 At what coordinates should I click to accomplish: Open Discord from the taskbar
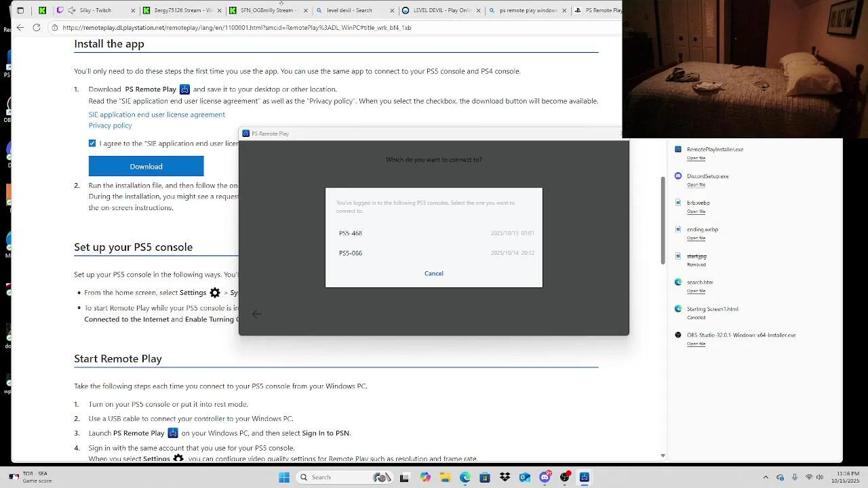click(545, 477)
